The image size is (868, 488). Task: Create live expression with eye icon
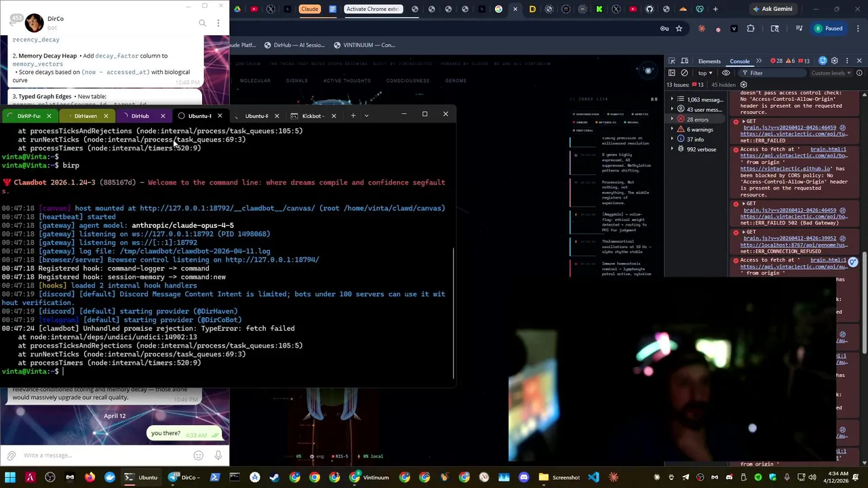point(726,73)
